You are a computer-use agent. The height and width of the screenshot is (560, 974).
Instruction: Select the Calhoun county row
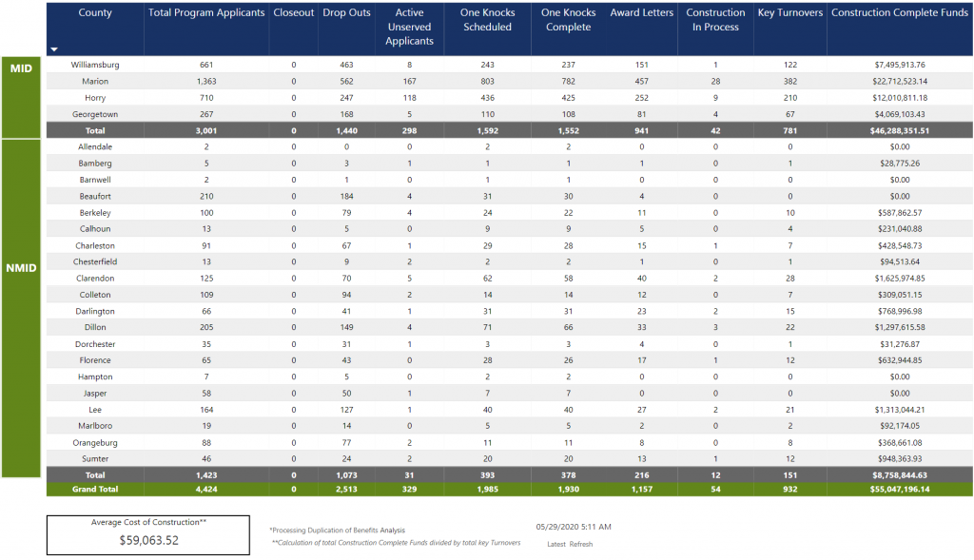click(510, 228)
